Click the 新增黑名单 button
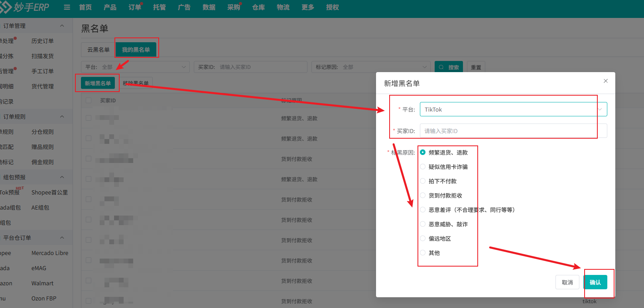 click(x=98, y=83)
